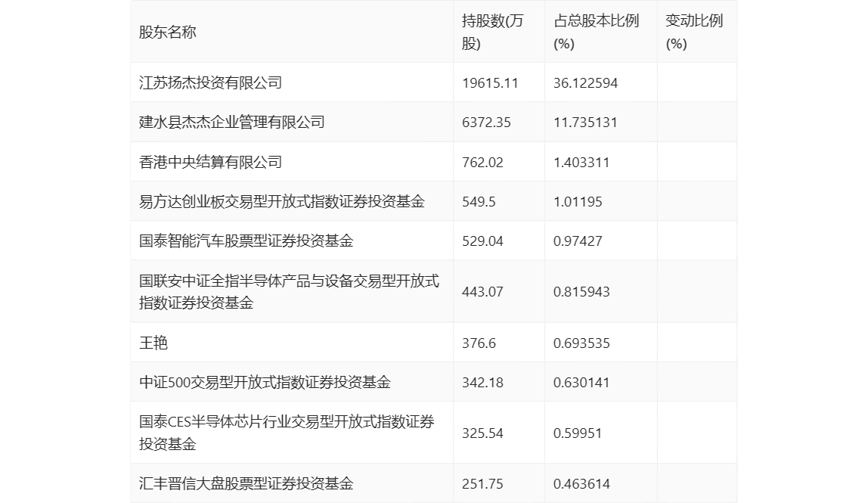Select the 325.54 shares value
Screen dimensions: 868x503
482,433
